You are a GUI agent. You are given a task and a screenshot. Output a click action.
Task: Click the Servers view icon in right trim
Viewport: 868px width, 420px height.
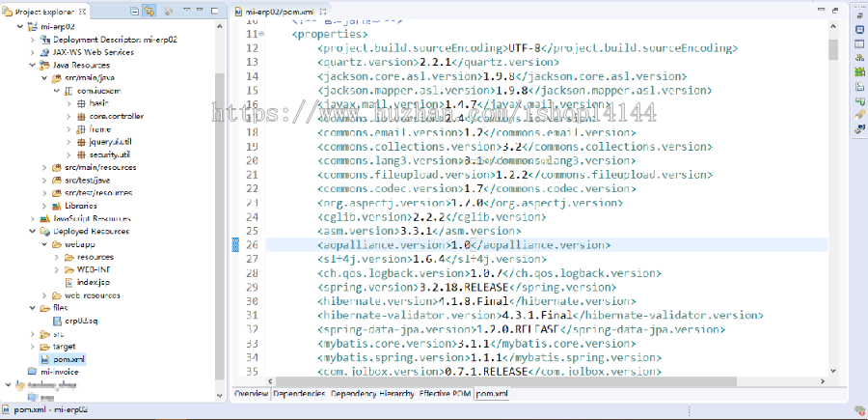coord(858,58)
